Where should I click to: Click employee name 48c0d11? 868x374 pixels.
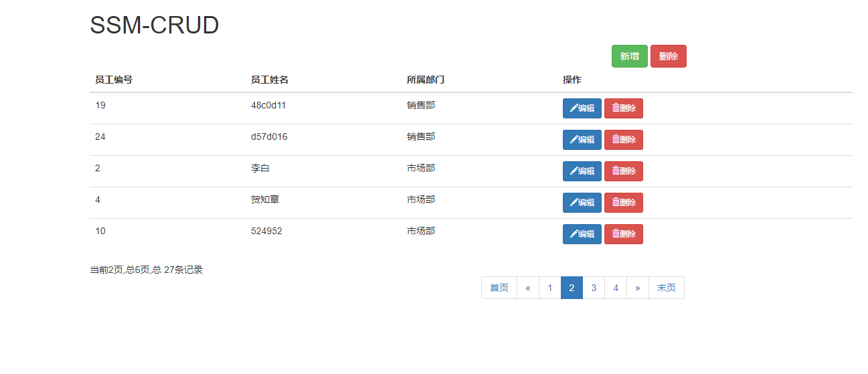(269, 105)
